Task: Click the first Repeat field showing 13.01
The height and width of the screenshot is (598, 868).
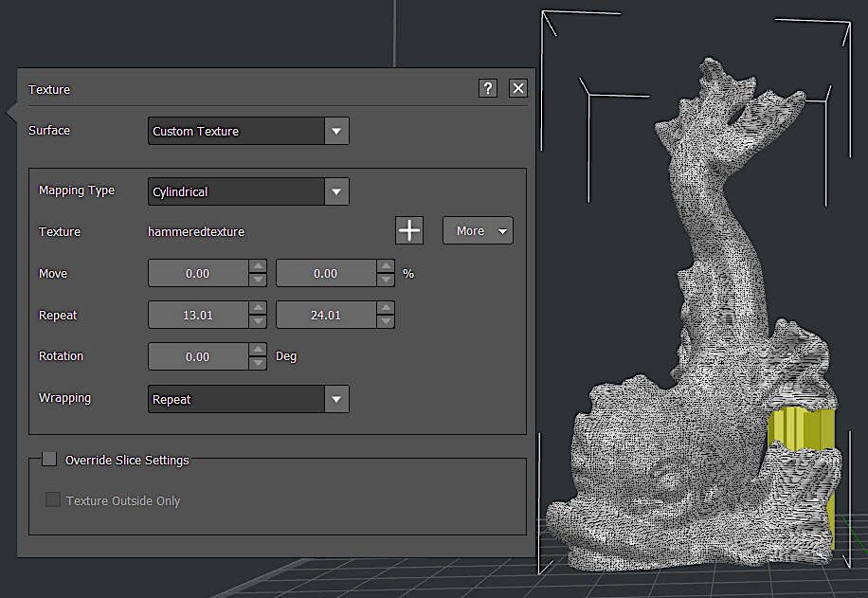Action: pyautogui.click(x=198, y=315)
